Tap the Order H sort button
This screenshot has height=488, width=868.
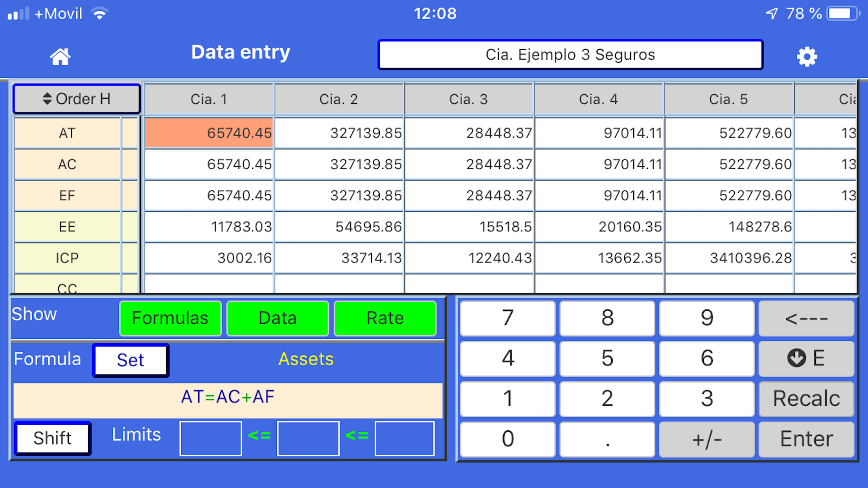click(77, 99)
